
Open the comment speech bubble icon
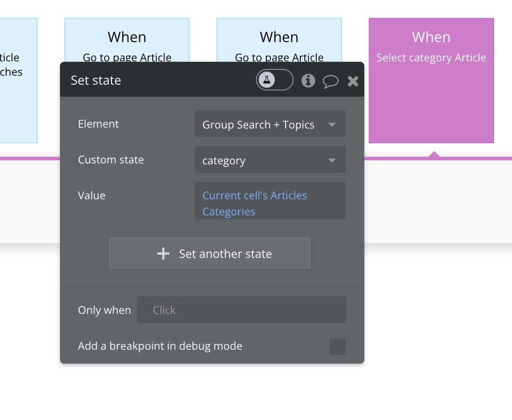pyautogui.click(x=330, y=81)
